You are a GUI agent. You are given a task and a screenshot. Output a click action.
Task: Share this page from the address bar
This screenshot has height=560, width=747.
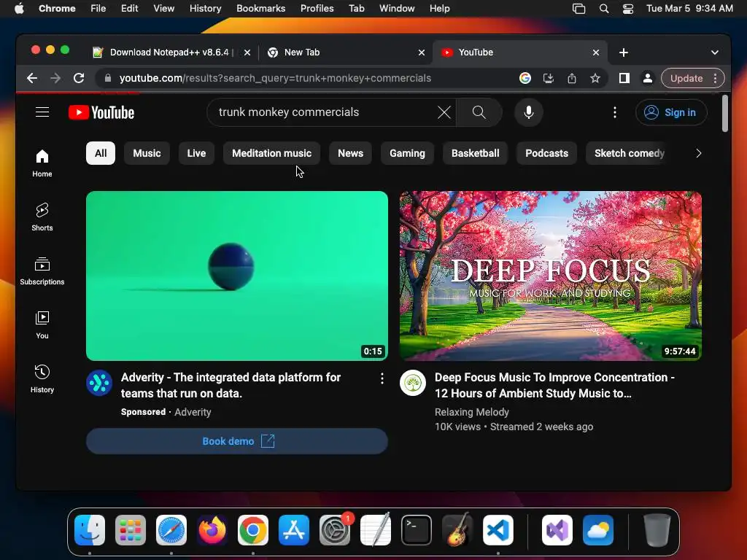[572, 78]
